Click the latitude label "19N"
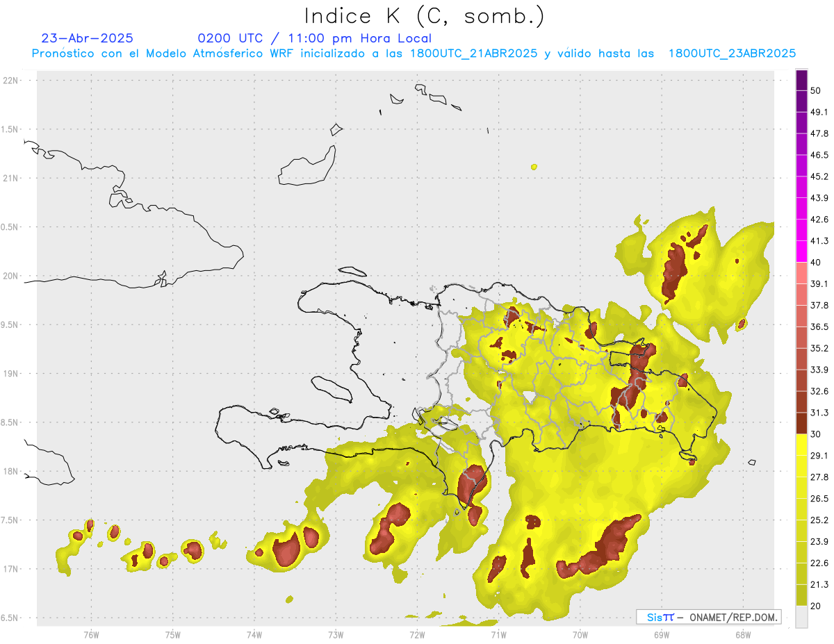Screen dimensions: 834x644 [x=11, y=374]
